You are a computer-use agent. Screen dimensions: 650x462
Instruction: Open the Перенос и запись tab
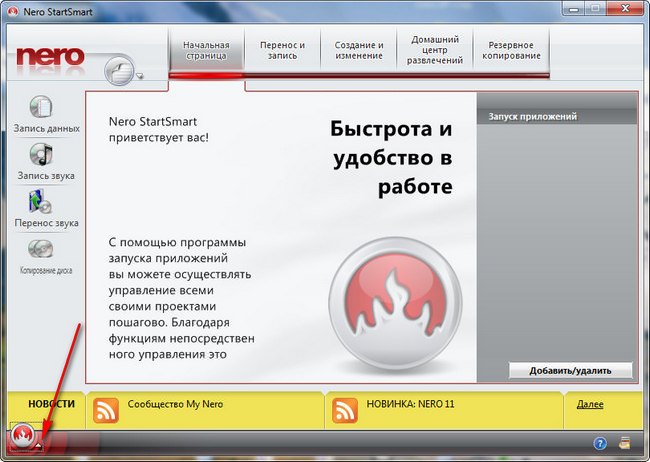coord(282,50)
